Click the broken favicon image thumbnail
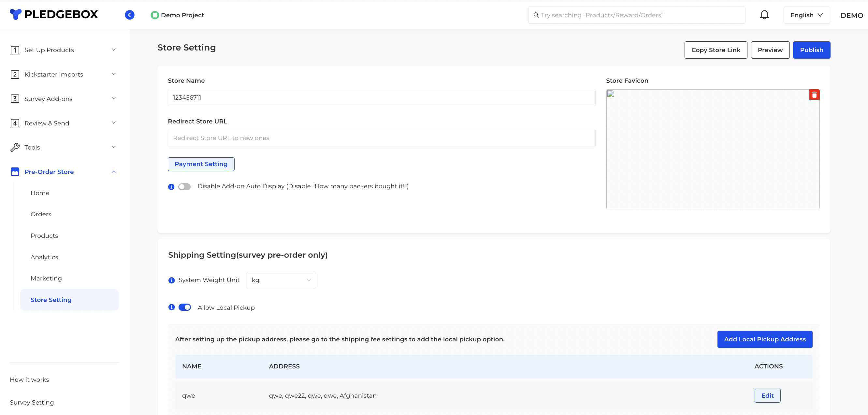This screenshot has width=868, height=415. point(611,94)
